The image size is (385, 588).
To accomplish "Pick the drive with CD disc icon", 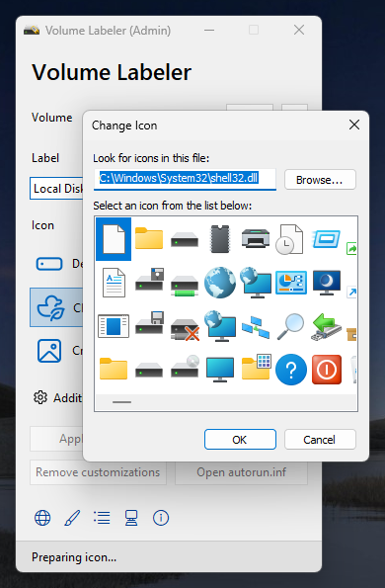I will click(x=185, y=367).
